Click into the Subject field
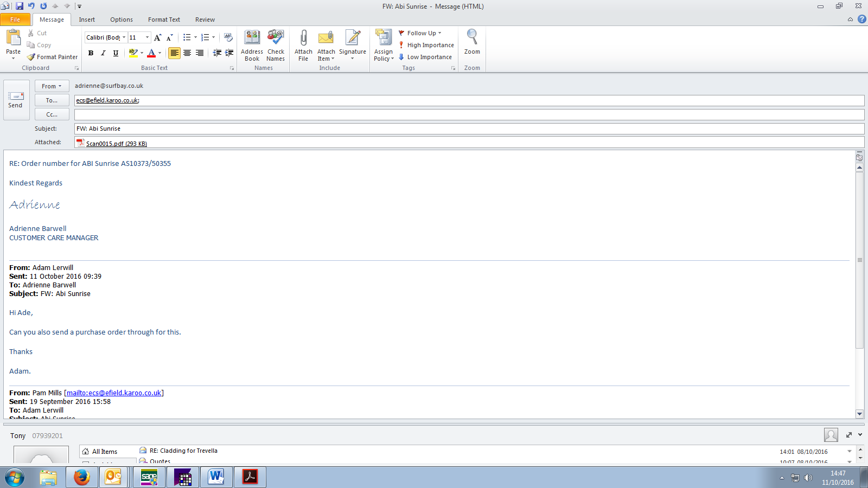The image size is (868, 488). (469, 129)
